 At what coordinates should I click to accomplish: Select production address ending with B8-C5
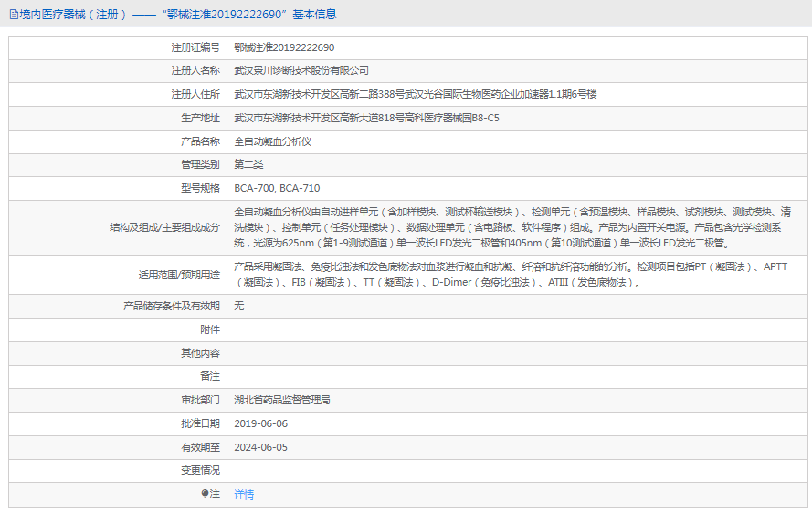[366, 118]
